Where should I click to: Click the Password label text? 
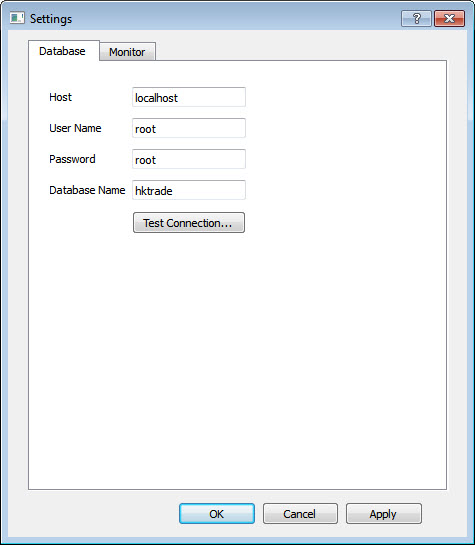click(72, 159)
